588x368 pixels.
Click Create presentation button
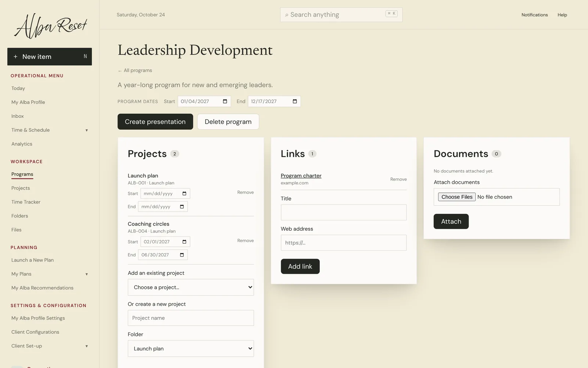(155, 122)
